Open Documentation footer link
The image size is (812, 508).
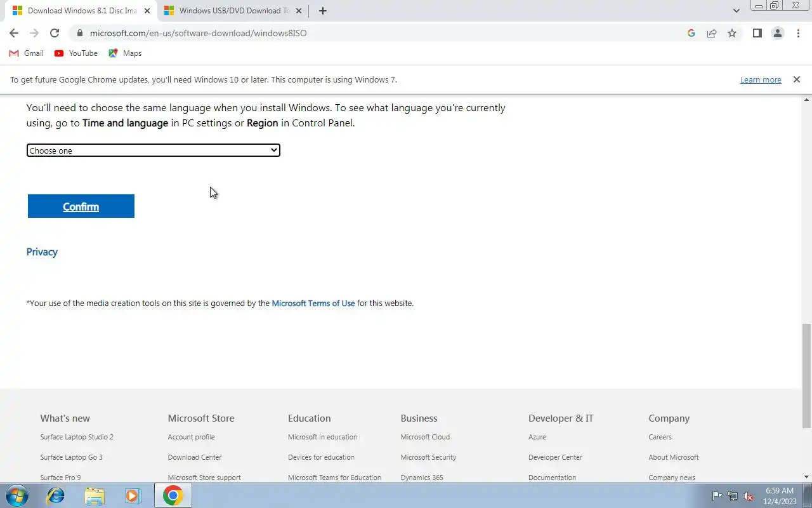(553, 478)
